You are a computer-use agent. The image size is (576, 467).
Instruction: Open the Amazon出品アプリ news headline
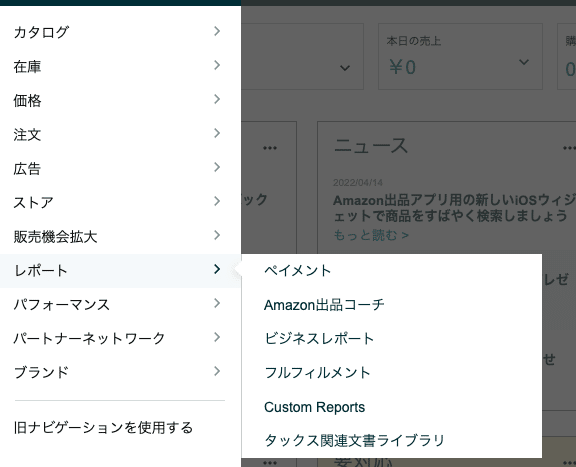pos(454,208)
